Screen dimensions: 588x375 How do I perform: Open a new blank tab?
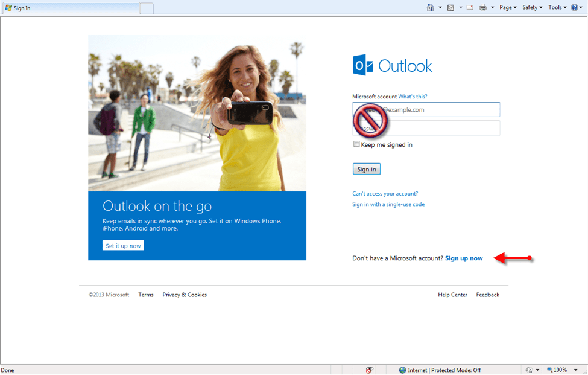(147, 8)
